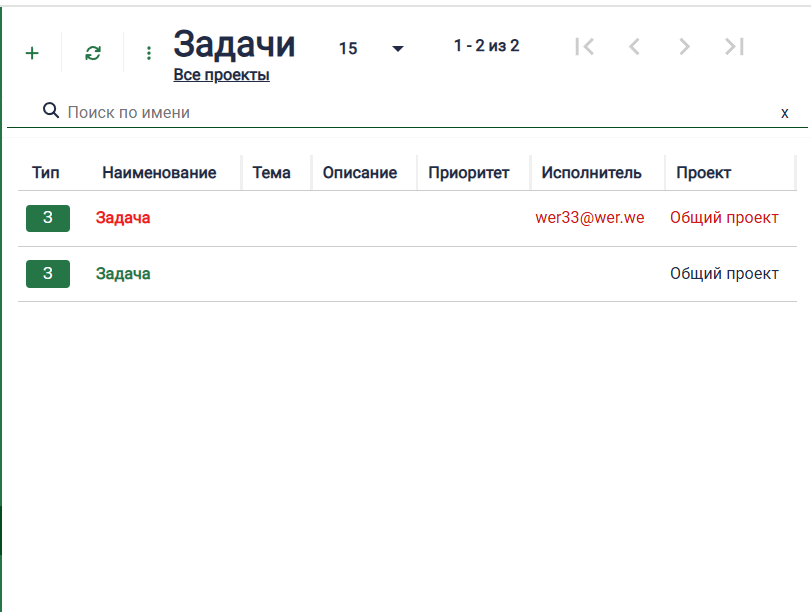Jump to the first page of tasks
The image size is (811, 612).
pyautogui.click(x=585, y=46)
